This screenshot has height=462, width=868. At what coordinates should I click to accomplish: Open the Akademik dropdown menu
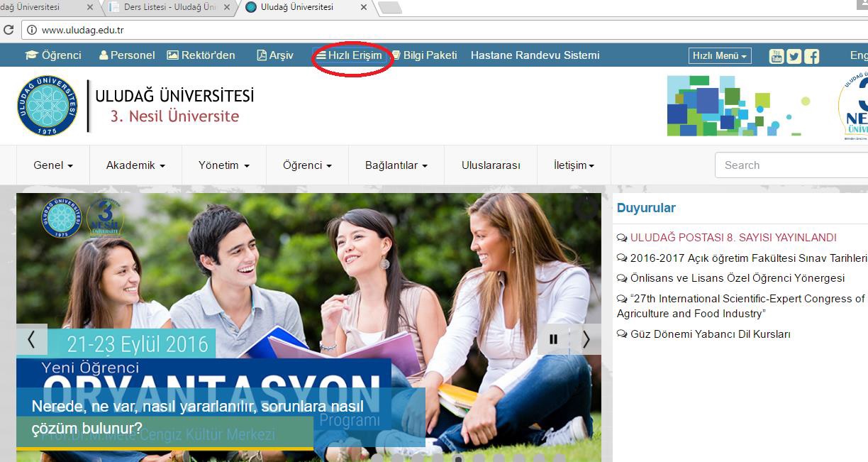[x=135, y=165]
